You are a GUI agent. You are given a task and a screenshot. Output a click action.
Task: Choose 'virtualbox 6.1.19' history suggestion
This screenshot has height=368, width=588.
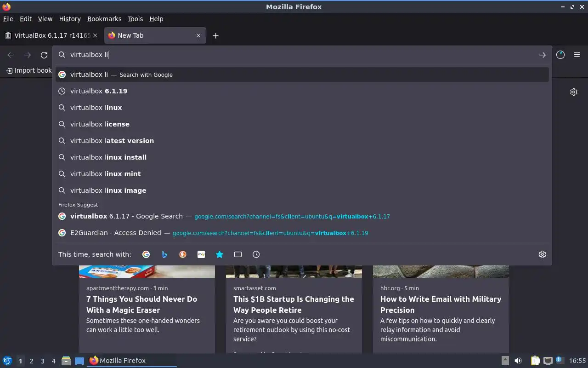pyautogui.click(x=302, y=91)
